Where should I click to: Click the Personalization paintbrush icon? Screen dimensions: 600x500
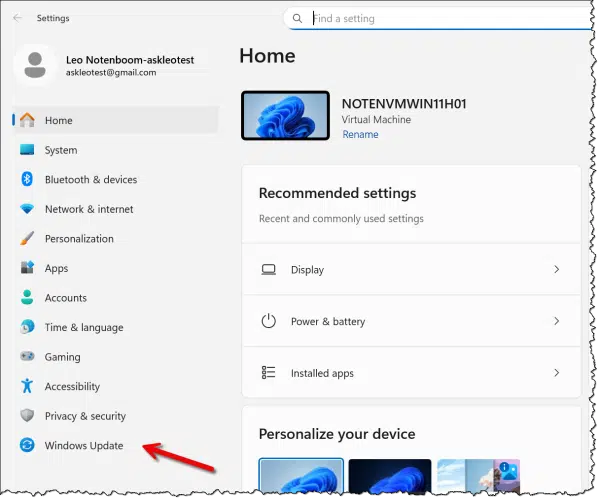coord(27,238)
